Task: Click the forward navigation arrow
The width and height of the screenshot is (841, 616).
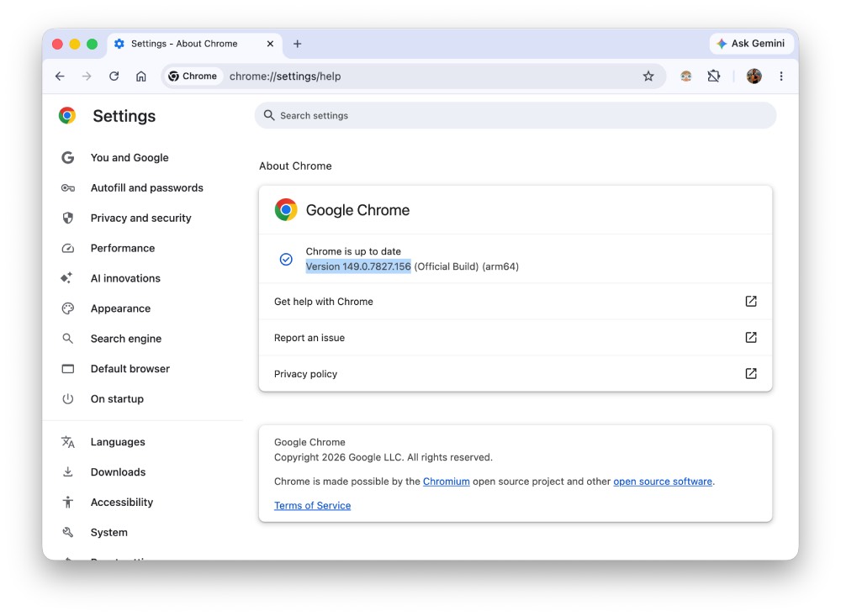Action: (87, 76)
